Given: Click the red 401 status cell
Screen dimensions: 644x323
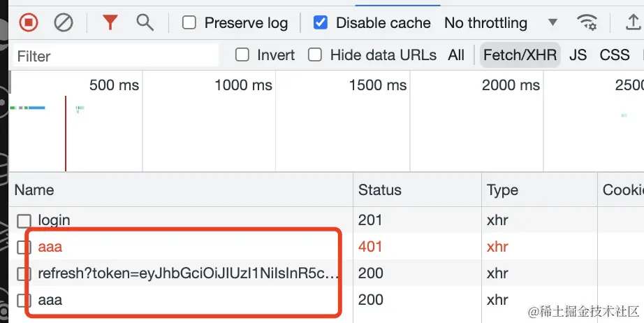Looking at the screenshot, I should click(370, 247).
